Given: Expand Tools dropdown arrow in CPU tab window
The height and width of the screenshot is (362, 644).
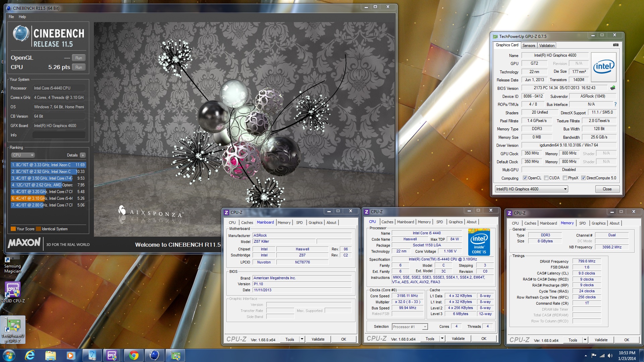Looking at the screenshot, I should point(442,339).
